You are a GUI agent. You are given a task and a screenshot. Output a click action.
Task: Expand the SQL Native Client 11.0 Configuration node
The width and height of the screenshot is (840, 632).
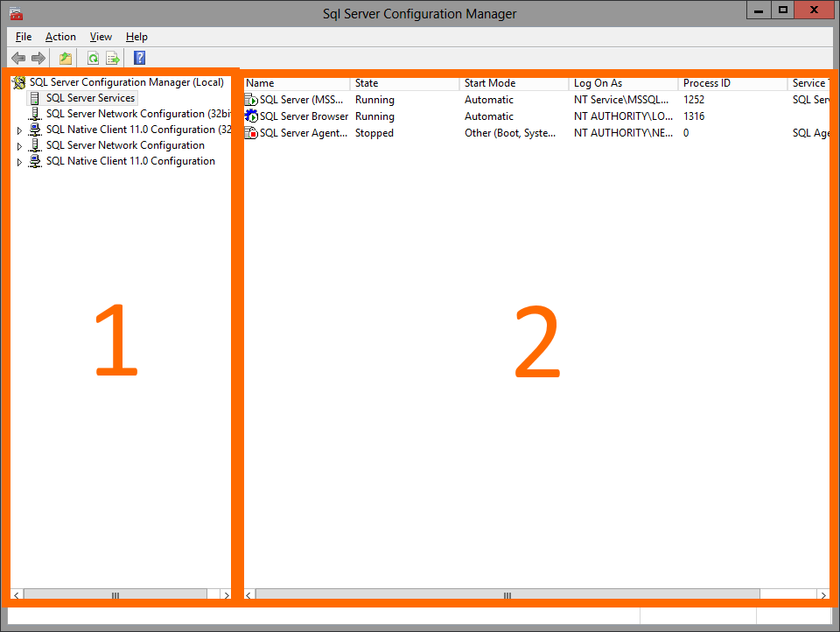pyautogui.click(x=19, y=160)
